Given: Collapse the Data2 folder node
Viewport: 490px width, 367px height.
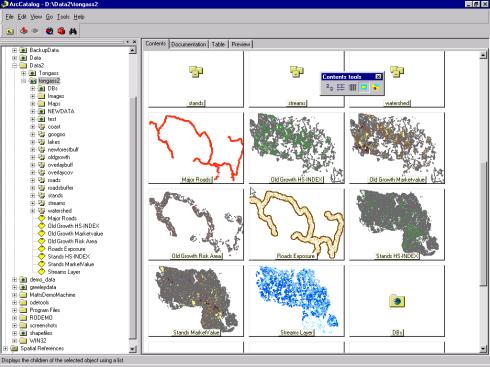Looking at the screenshot, I should 14,66.
